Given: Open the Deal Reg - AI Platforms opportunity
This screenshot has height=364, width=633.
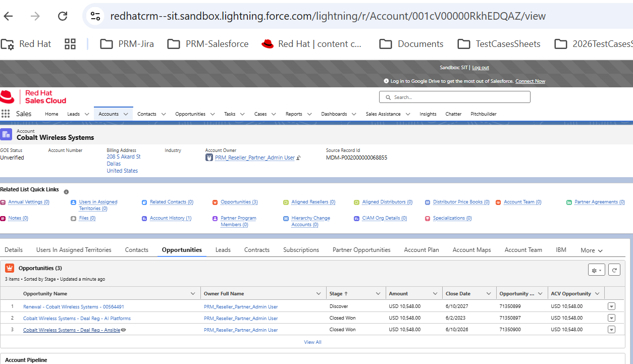Looking at the screenshot, I should tap(77, 319).
